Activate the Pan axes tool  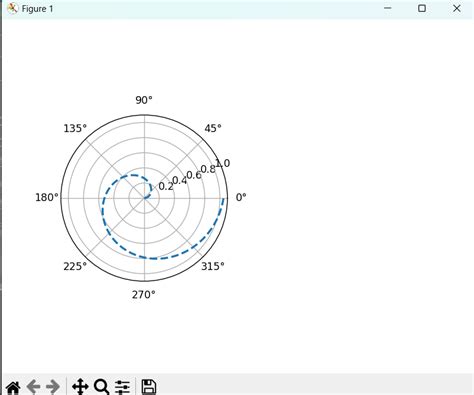tap(80, 387)
